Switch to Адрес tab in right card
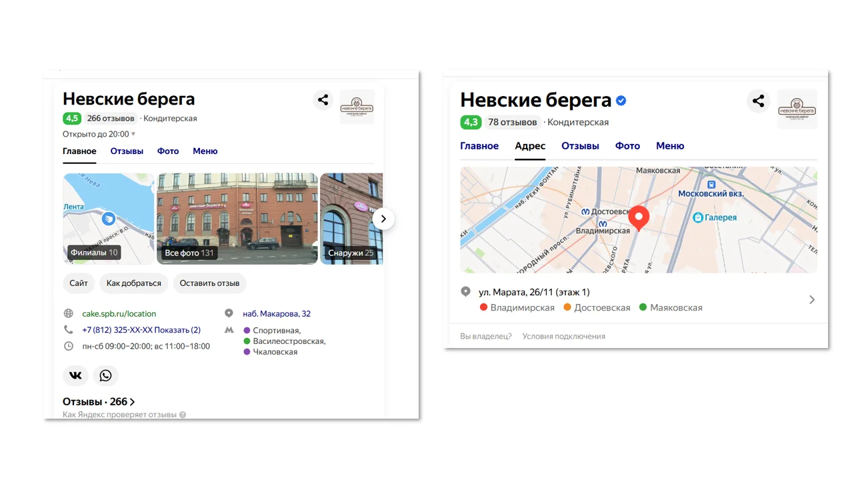This screenshot has height=488, width=868. tap(530, 146)
